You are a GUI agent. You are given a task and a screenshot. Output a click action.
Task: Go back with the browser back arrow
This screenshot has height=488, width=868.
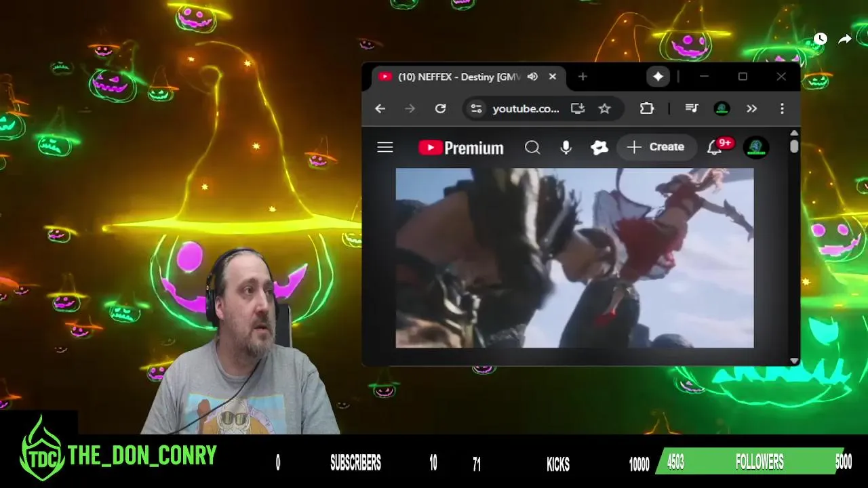(380, 108)
